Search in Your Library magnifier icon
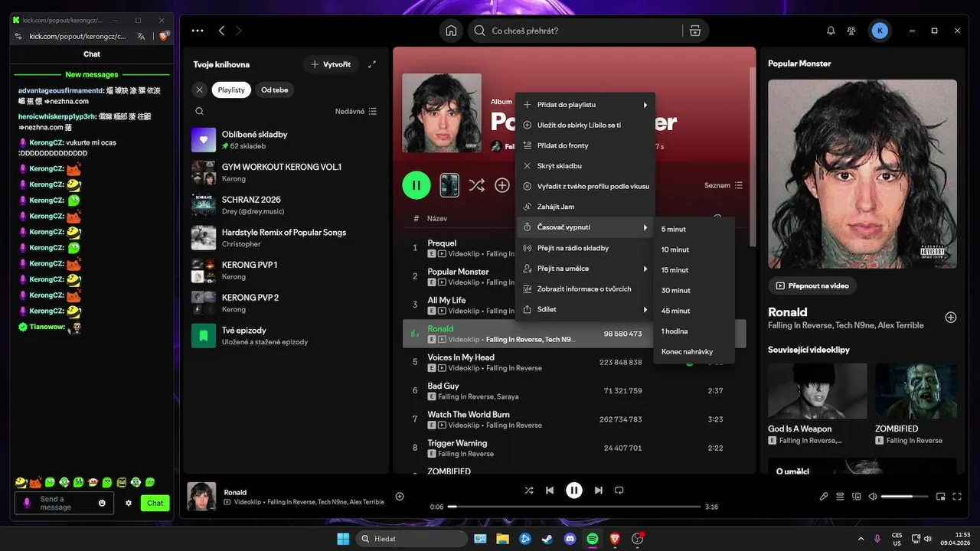This screenshot has width=980, height=551. tap(199, 111)
